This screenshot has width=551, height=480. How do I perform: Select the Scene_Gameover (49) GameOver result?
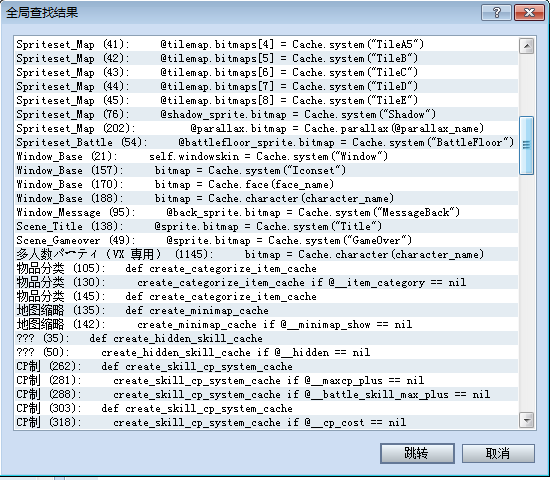(x=266, y=240)
